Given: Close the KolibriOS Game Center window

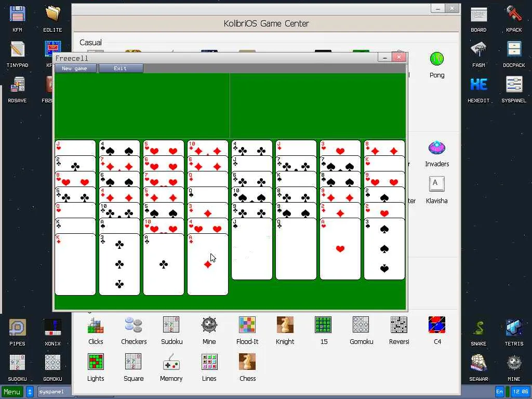Looking at the screenshot, I should click(452, 9).
